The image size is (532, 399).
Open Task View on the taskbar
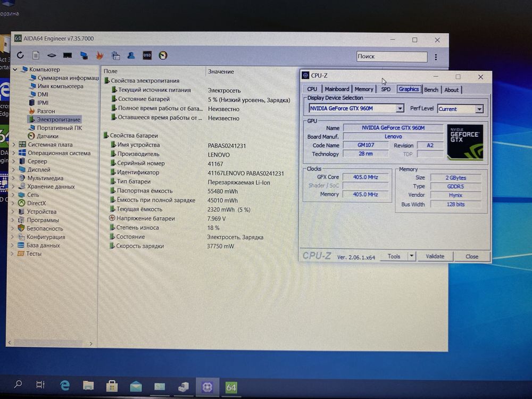coord(40,385)
